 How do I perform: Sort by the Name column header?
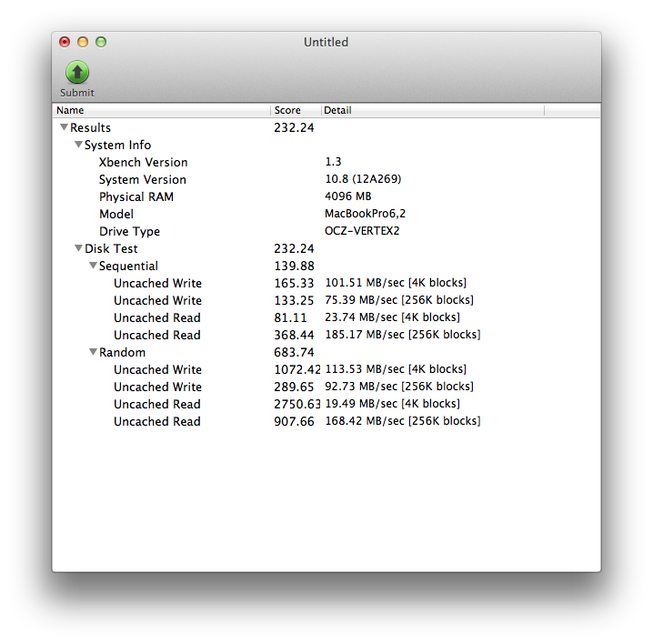[162, 110]
